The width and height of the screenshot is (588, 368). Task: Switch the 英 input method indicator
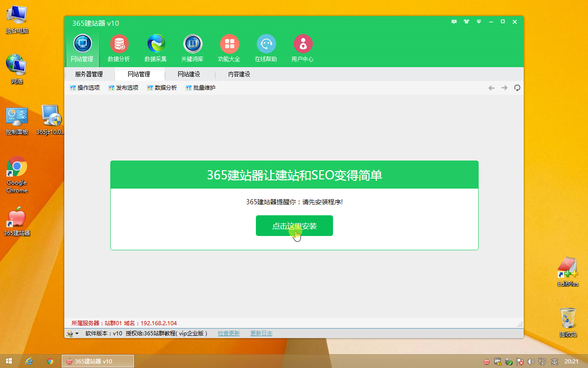tap(555, 362)
